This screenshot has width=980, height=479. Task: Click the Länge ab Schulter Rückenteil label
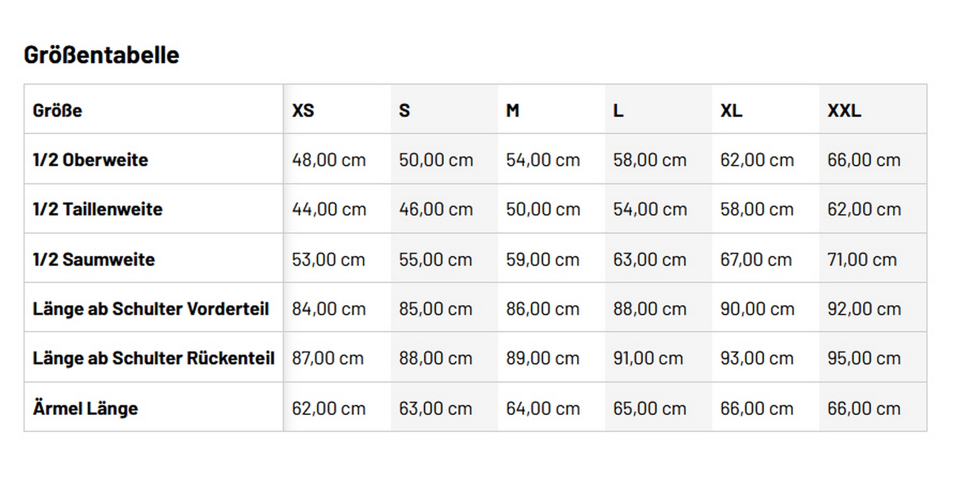point(154,358)
